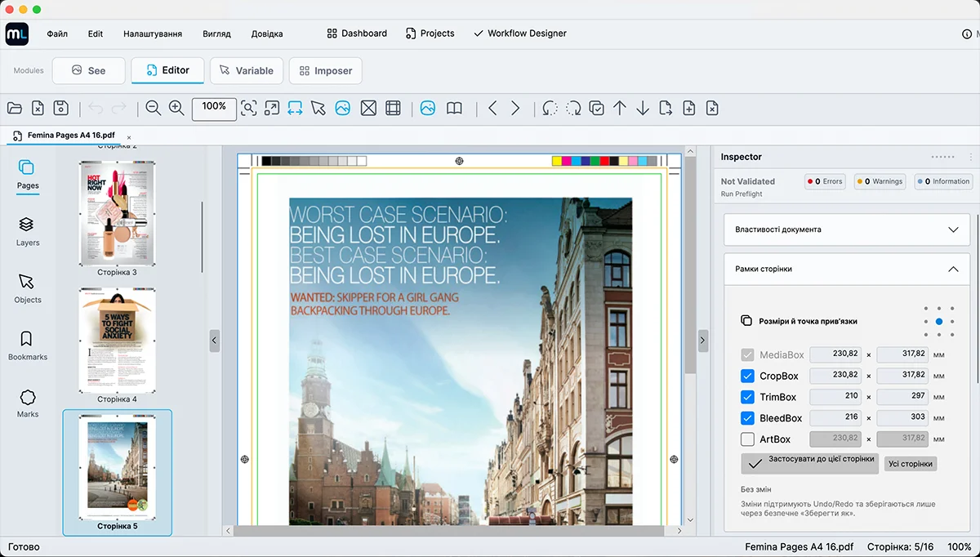Click the Усі сторінки button

click(911, 463)
